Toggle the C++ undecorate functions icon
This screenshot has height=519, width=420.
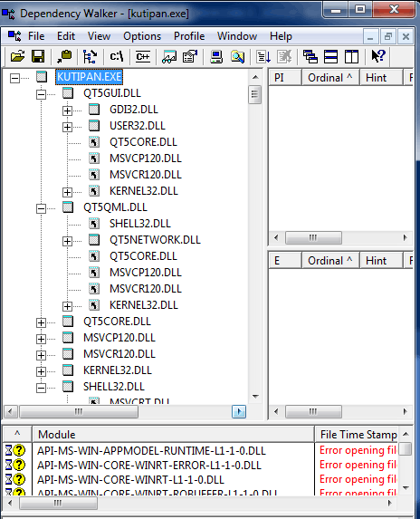click(143, 56)
